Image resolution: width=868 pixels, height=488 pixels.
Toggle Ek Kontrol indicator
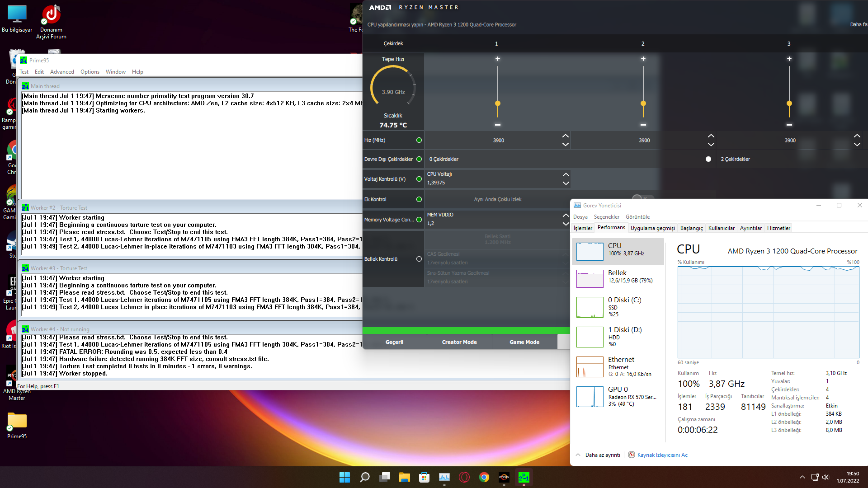(419, 199)
